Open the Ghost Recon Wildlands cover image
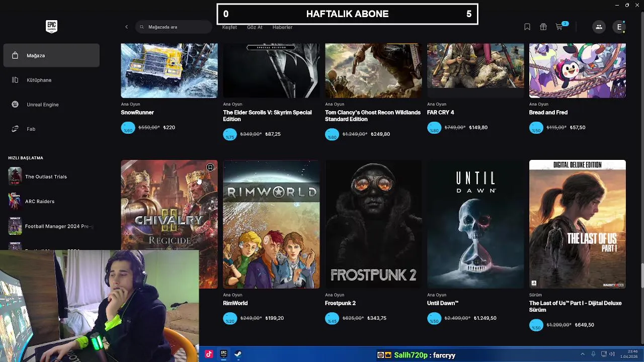This screenshot has height=362, width=644. (x=373, y=70)
